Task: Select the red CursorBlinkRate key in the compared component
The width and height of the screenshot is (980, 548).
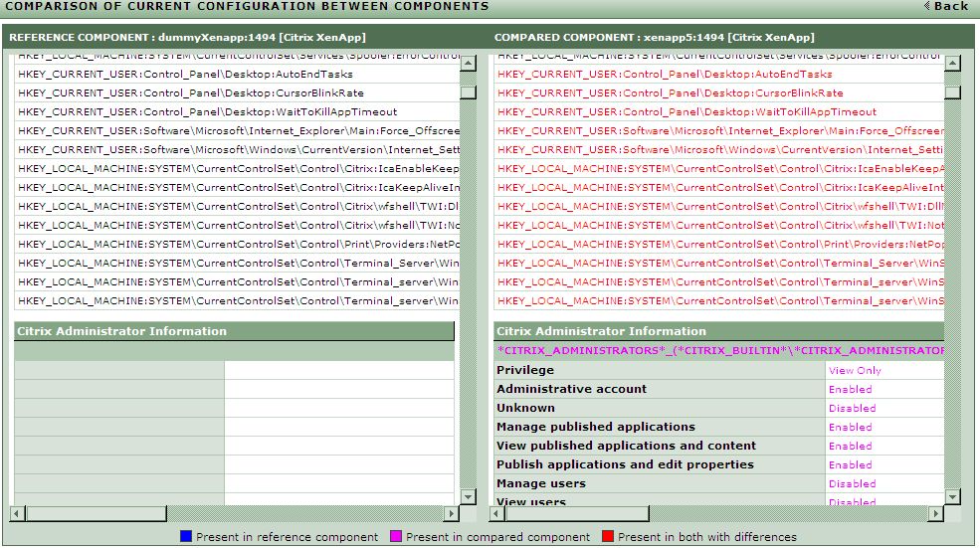Action: [671, 93]
